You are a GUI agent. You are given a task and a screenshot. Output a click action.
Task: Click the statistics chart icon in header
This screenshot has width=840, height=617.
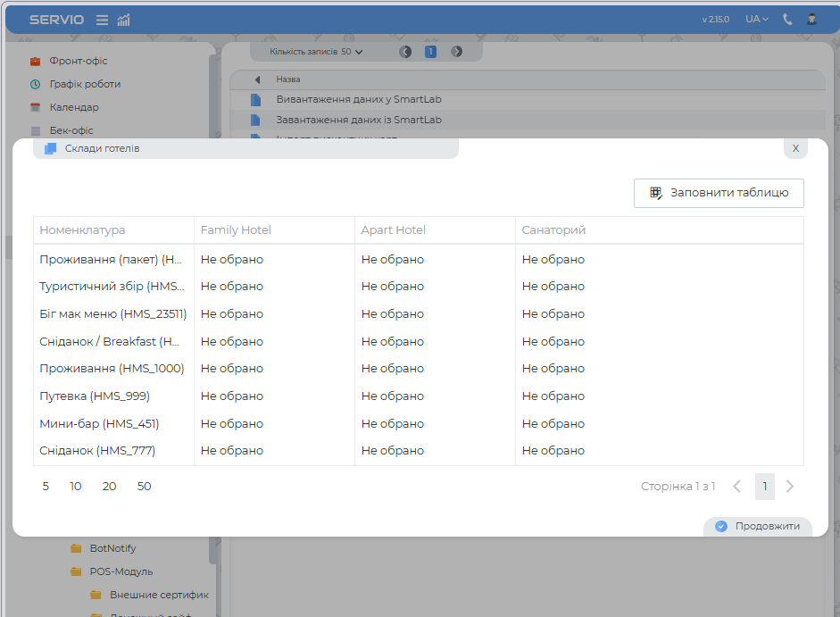(124, 20)
